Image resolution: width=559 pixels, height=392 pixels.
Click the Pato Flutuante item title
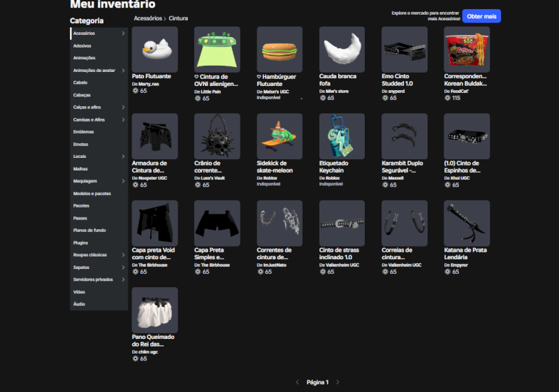pyautogui.click(x=151, y=76)
